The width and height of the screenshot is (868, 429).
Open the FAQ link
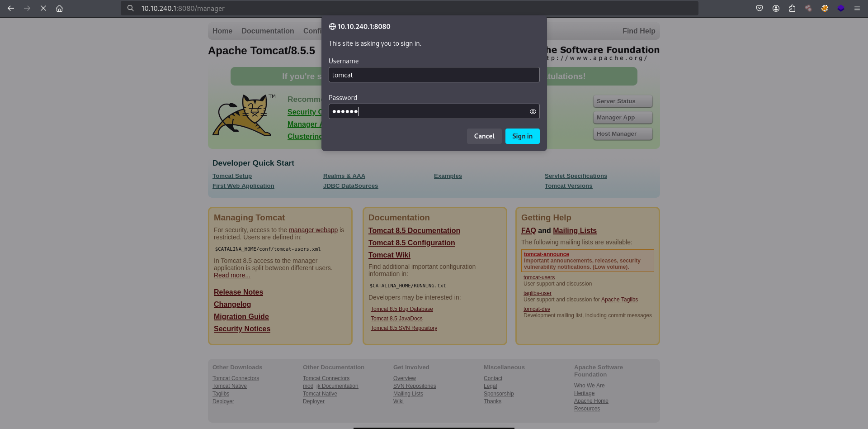[528, 231]
